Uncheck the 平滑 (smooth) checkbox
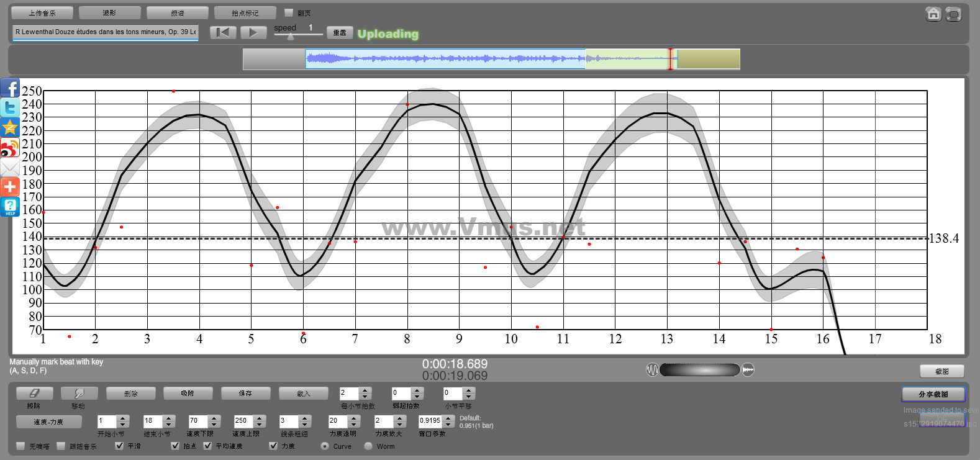 coord(119,446)
